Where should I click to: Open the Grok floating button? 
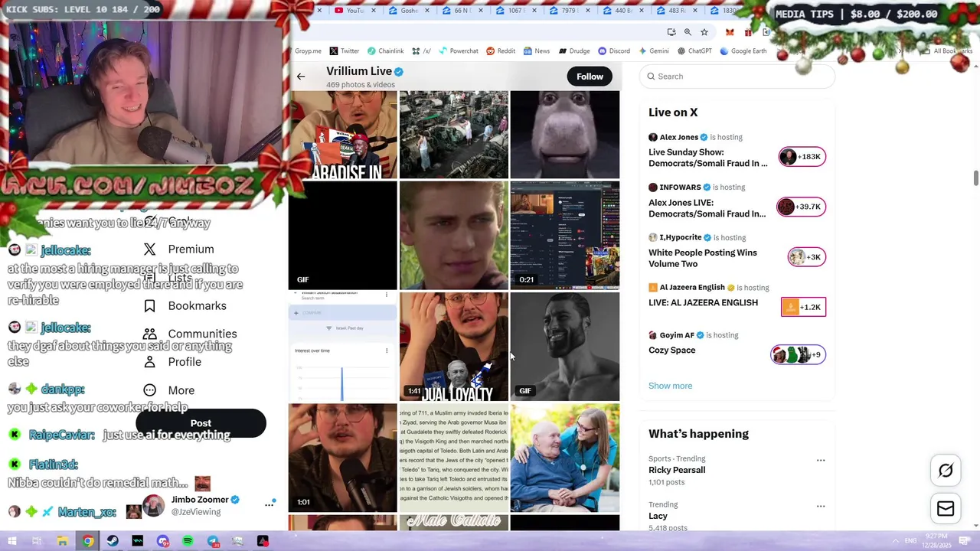click(x=946, y=471)
